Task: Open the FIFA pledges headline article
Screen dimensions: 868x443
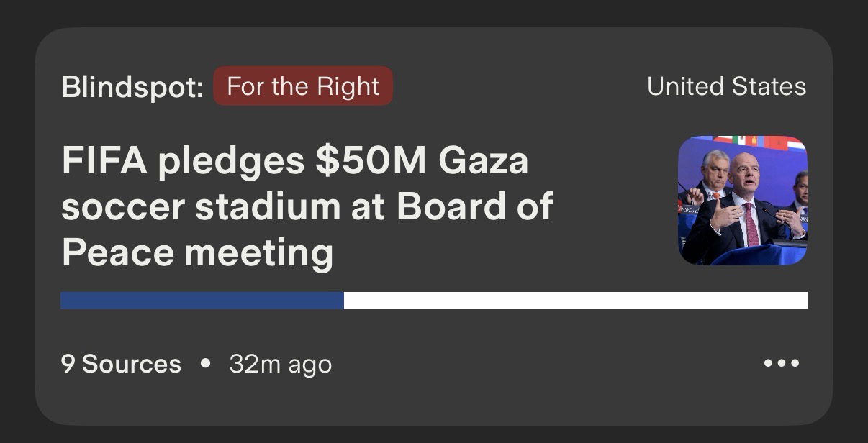Action: tap(307, 206)
